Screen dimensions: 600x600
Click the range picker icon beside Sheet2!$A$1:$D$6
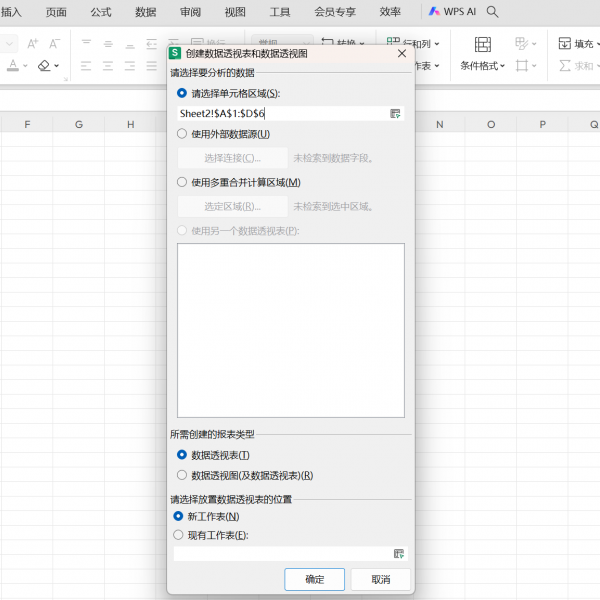point(396,114)
